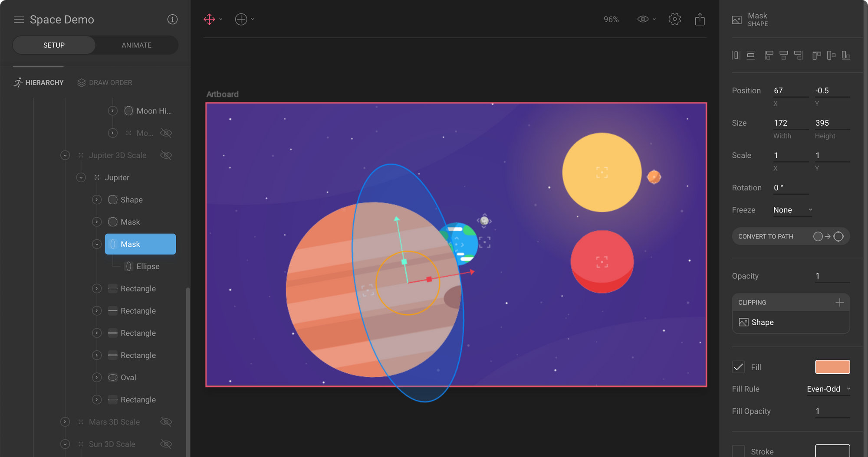Click the file info icon
The width and height of the screenshot is (868, 457).
click(x=172, y=20)
